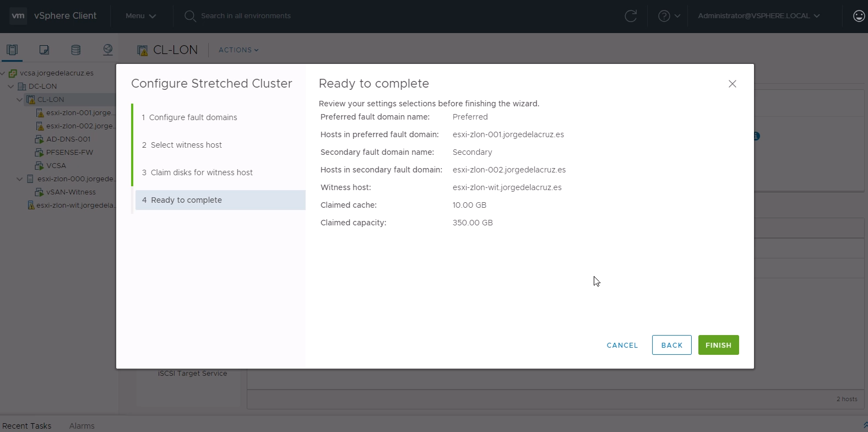This screenshot has height=432, width=868.
Task: Click the FINISH button
Action: coord(719,345)
